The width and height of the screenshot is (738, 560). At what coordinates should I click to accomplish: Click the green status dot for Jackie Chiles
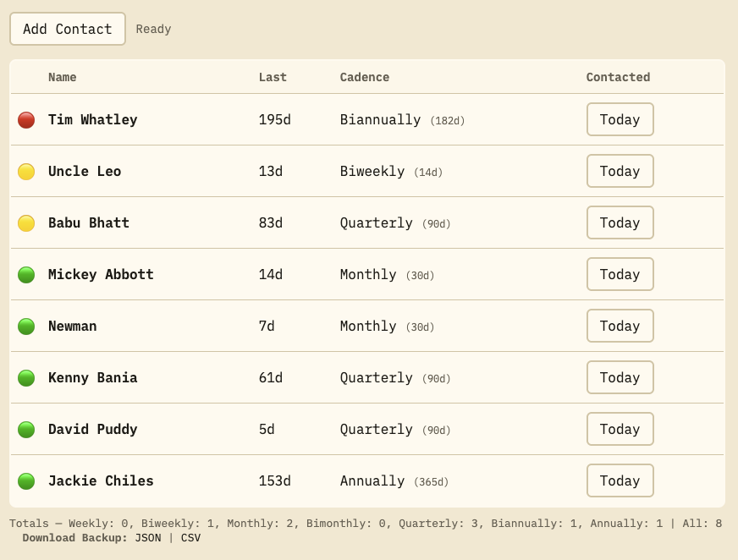26,481
